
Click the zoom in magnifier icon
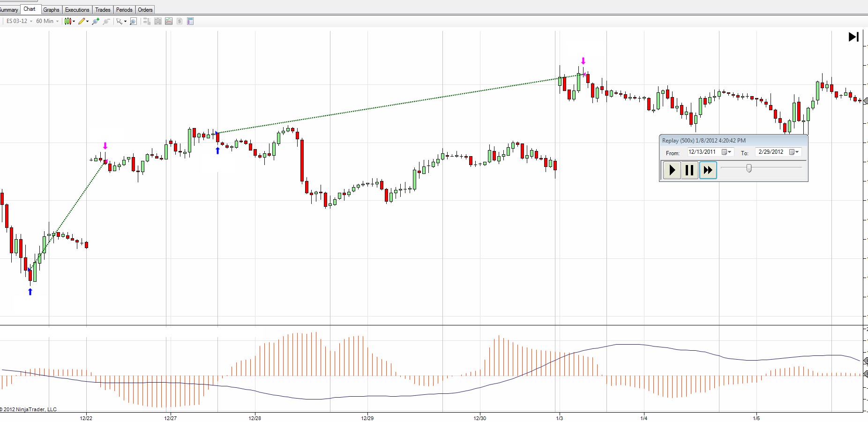pyautogui.click(x=95, y=21)
